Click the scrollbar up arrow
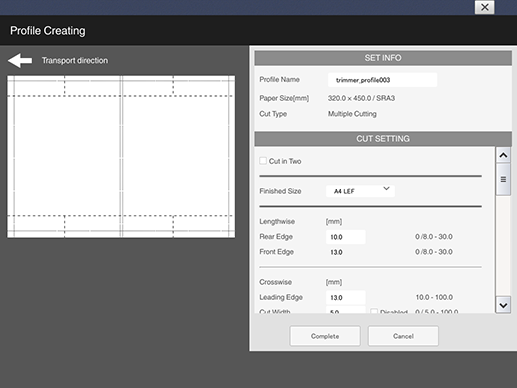 503,155
